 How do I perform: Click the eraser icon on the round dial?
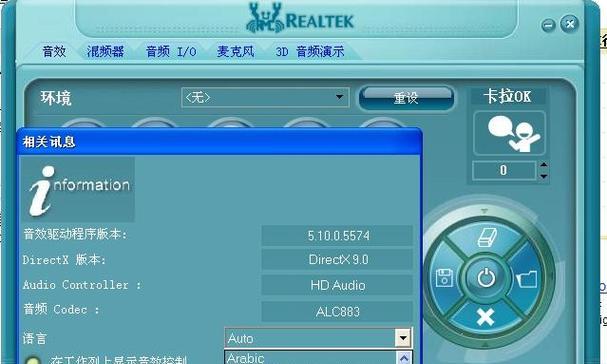(487, 237)
